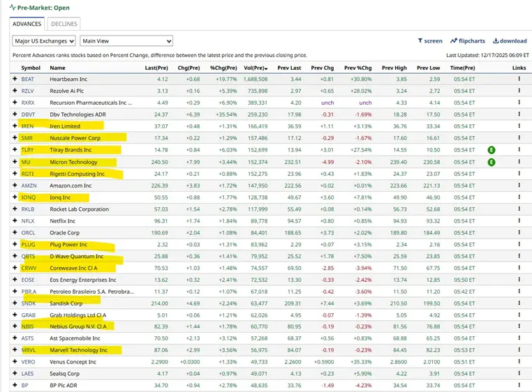The image size is (532, 392).
Task: Sort table by Prev %Chg column header
Action: coord(358,68)
